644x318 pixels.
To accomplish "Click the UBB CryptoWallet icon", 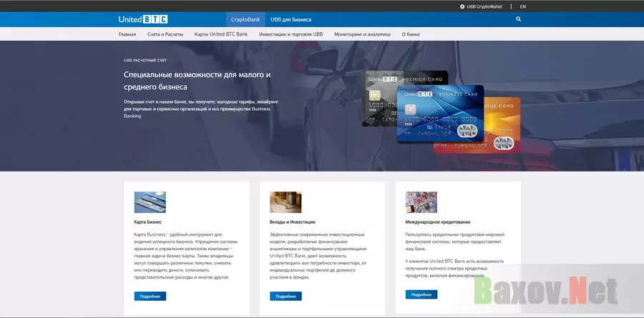I will click(x=462, y=6).
